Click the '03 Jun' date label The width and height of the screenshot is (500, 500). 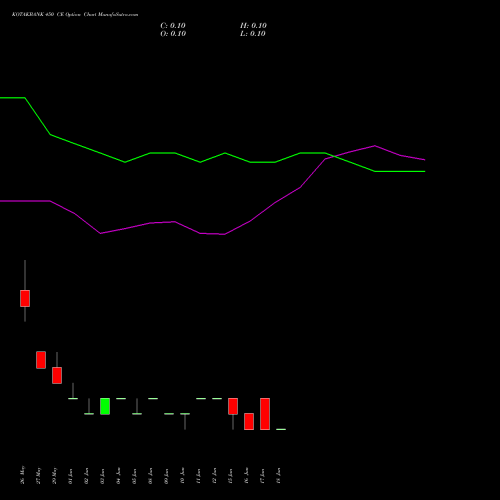pos(103,476)
